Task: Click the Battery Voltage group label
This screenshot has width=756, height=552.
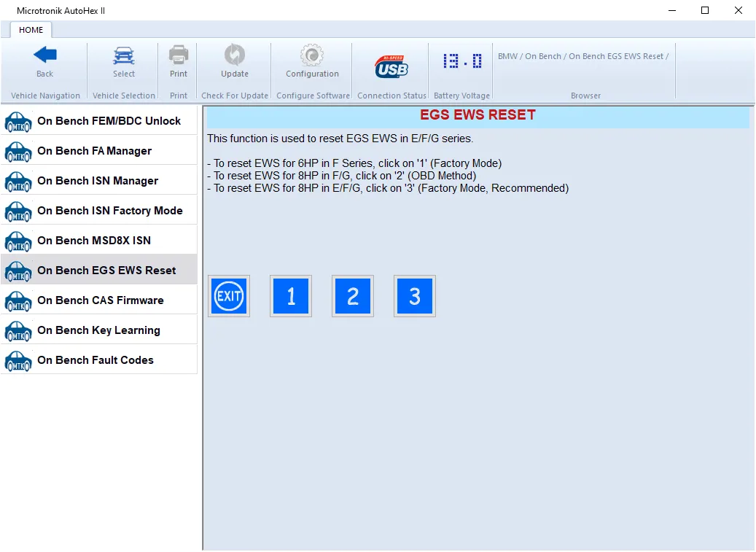Action: click(x=462, y=96)
